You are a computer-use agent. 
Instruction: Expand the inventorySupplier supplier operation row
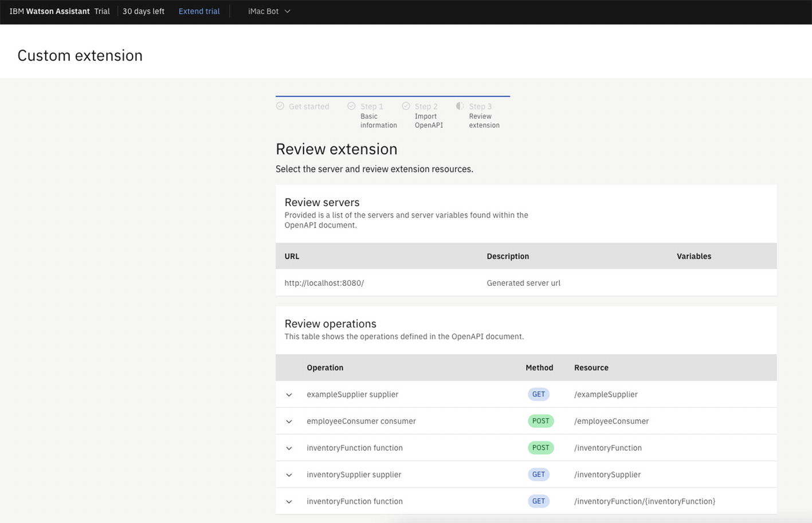click(x=289, y=475)
